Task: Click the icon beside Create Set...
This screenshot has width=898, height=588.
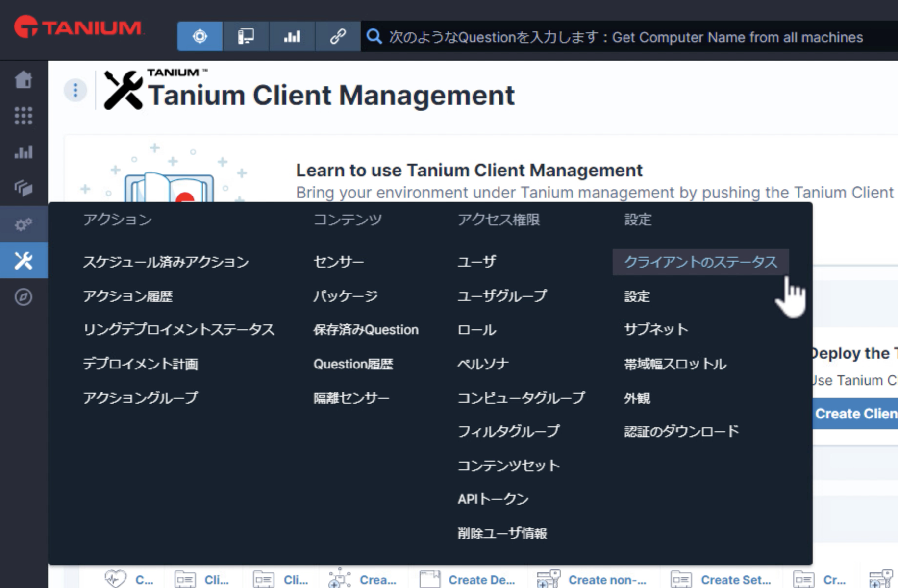Action: (x=681, y=579)
